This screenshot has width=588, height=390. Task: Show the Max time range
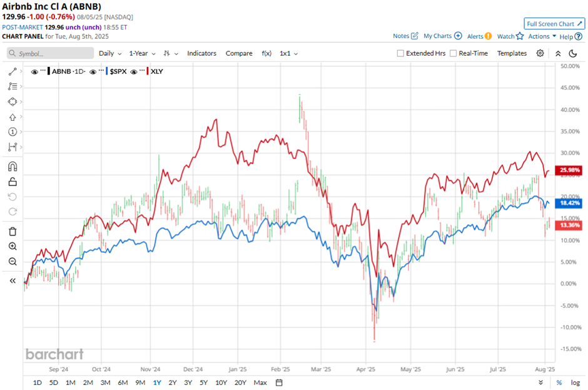pos(260,382)
